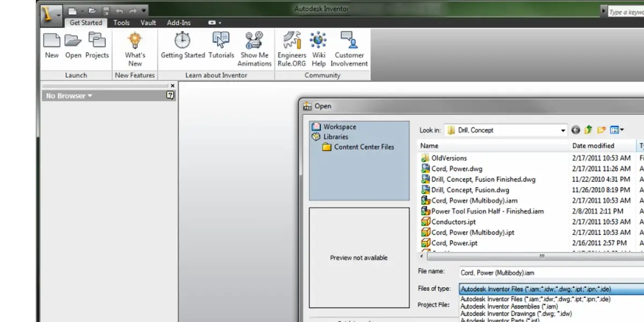
Task: Open the View Menu dropdown icon
Action: coord(617,130)
